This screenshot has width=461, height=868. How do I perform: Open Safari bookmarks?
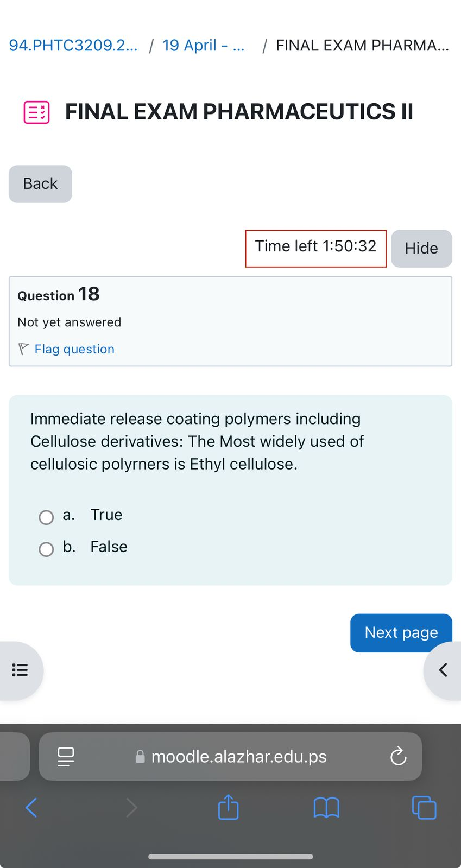point(326,807)
